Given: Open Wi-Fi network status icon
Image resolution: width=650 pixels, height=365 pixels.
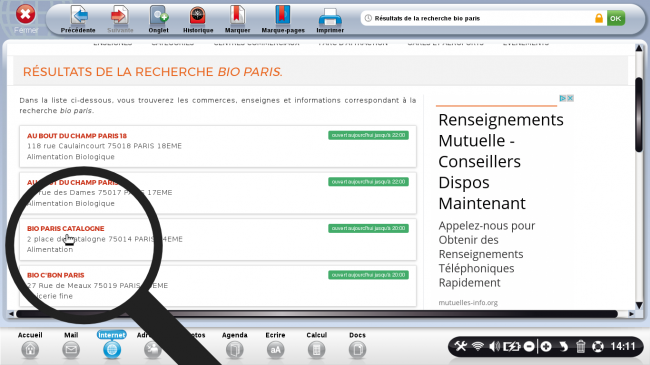Looking at the screenshot, I should (478, 346).
